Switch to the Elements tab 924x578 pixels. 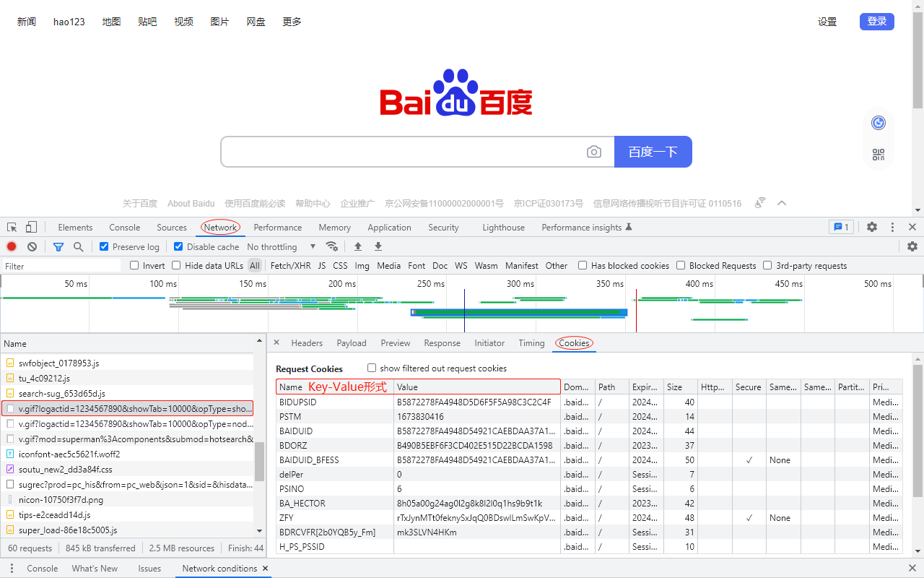tap(75, 227)
